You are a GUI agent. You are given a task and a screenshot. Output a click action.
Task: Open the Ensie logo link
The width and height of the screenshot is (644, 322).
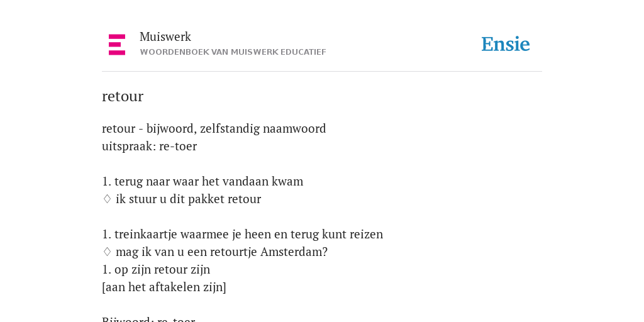pos(505,44)
